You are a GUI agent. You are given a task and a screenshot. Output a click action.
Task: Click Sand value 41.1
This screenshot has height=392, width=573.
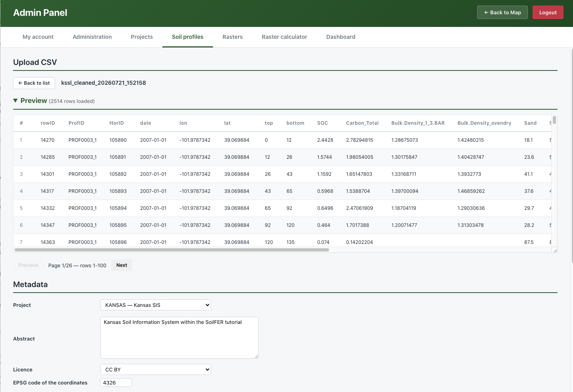528,174
